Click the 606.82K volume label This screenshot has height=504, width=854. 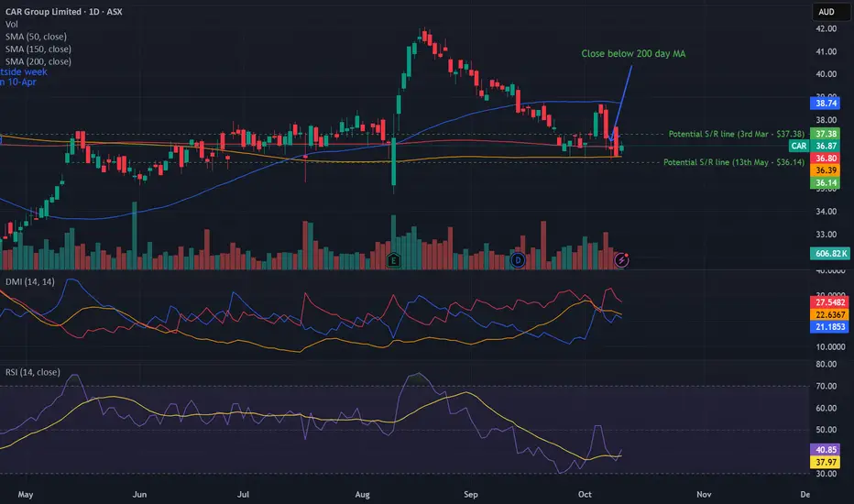(x=829, y=253)
